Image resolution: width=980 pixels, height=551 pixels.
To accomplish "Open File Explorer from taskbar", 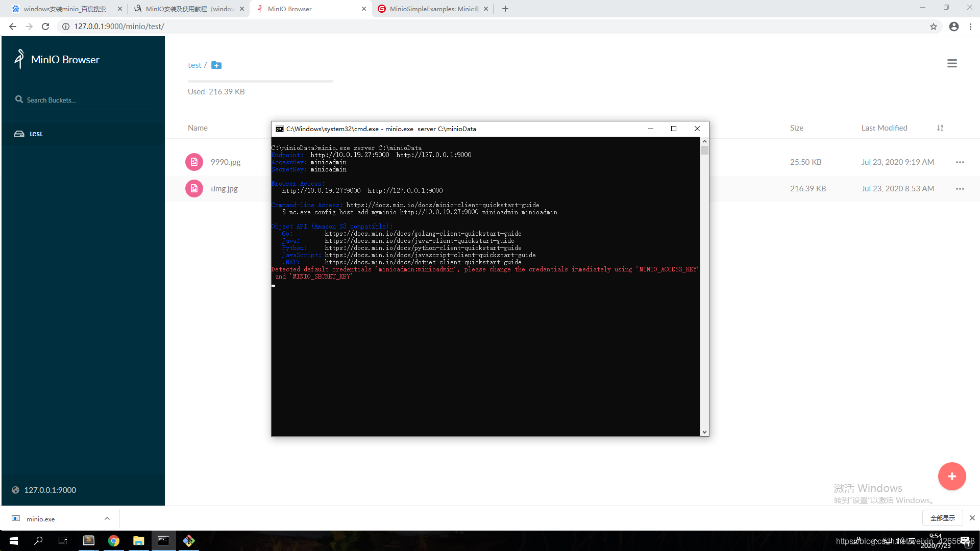I will click(x=138, y=541).
